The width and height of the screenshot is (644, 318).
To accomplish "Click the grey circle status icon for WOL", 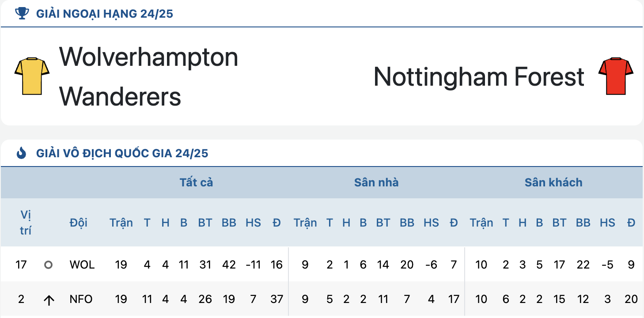I will pyautogui.click(x=49, y=265).
